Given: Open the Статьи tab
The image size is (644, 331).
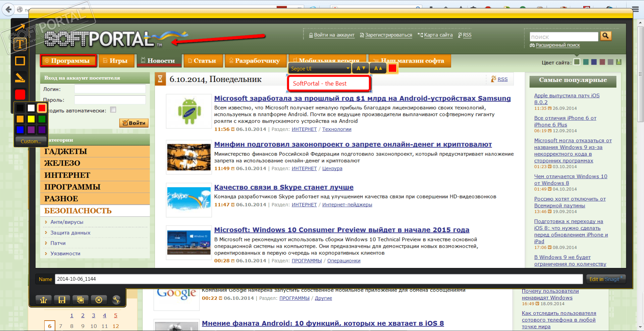Looking at the screenshot, I should click(203, 61).
